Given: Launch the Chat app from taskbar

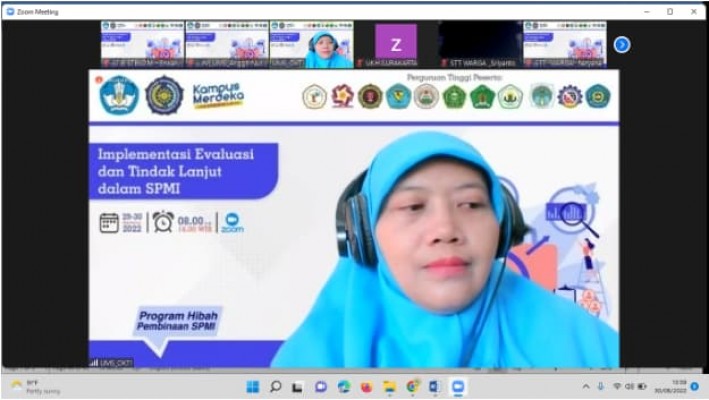Looking at the screenshot, I should point(321,386).
